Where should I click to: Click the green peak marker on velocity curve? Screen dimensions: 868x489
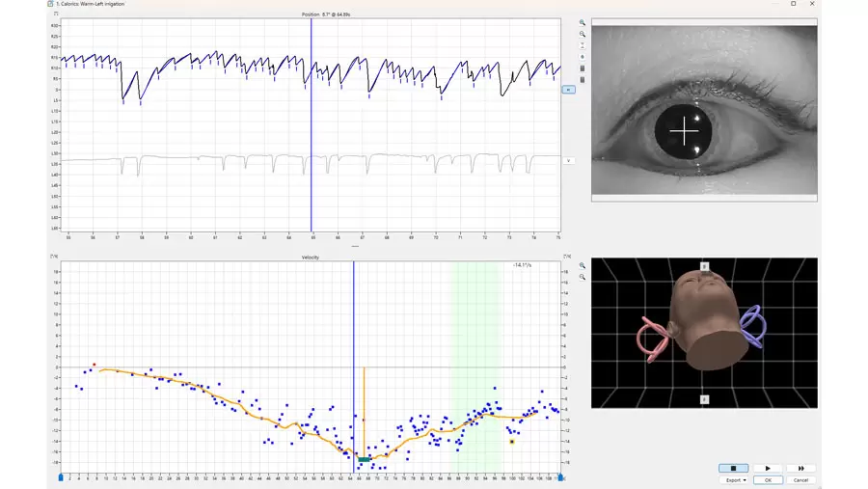point(364,459)
